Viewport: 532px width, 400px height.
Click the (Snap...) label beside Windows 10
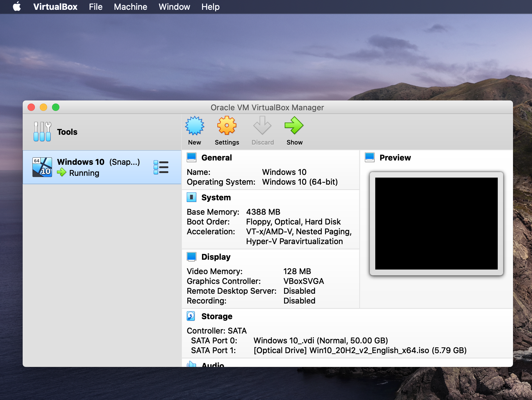[124, 162]
